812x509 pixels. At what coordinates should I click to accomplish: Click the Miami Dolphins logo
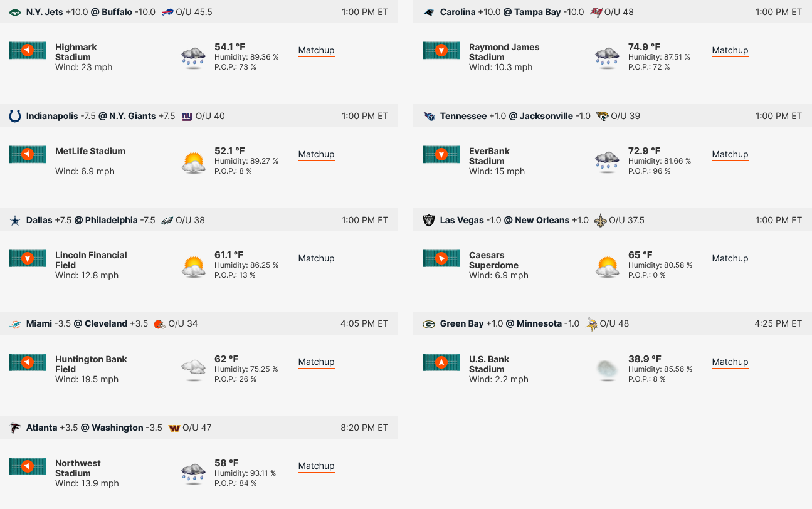click(x=15, y=324)
